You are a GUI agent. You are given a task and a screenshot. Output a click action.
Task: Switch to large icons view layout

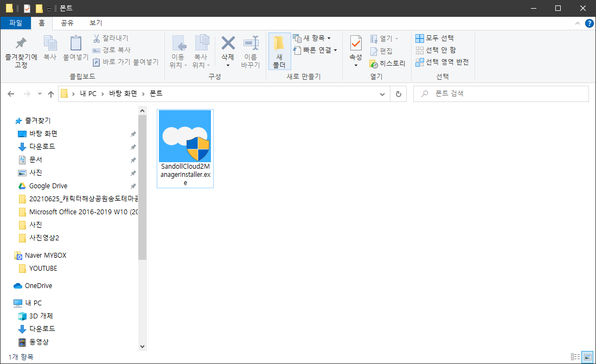tap(588, 357)
